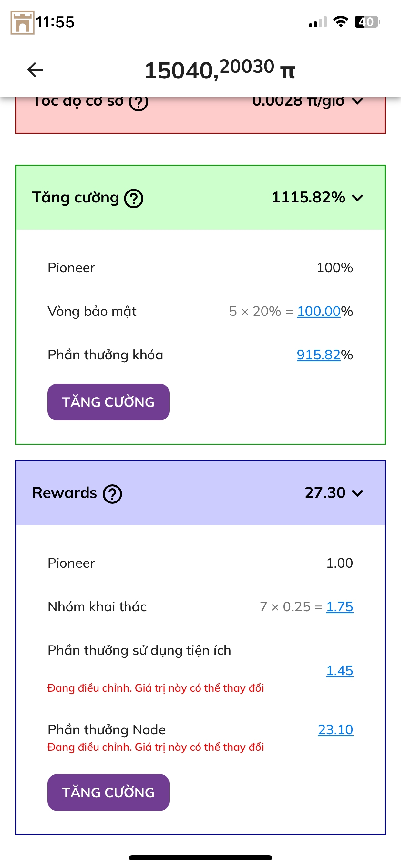The height and width of the screenshot is (868, 401).
Task: Tap the cellular signal bars icon
Action: (318, 22)
